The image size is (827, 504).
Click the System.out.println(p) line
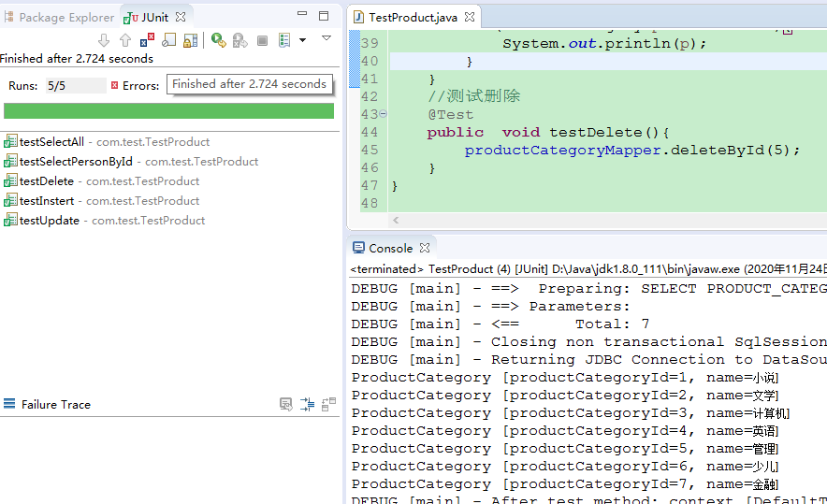click(x=604, y=43)
